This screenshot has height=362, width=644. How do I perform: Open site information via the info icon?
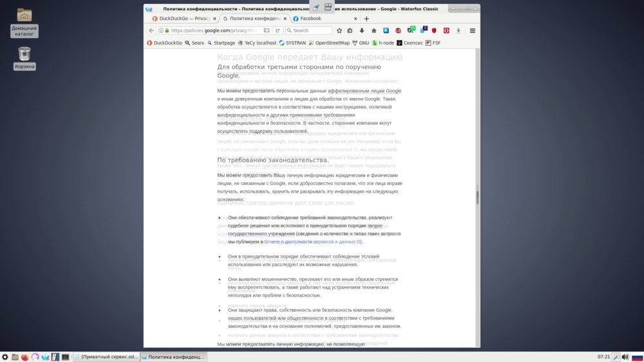161,30
